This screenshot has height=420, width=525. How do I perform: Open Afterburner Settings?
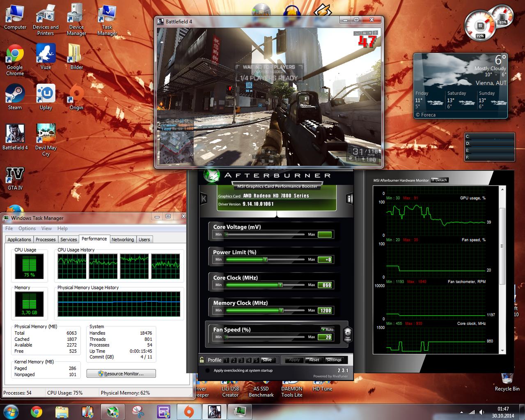[334, 360]
